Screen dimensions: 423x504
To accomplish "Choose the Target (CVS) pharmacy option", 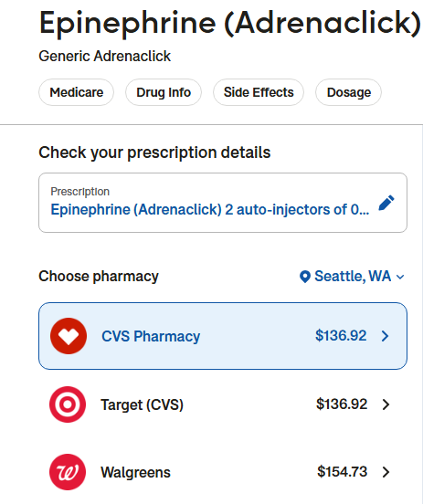I will click(x=223, y=404).
